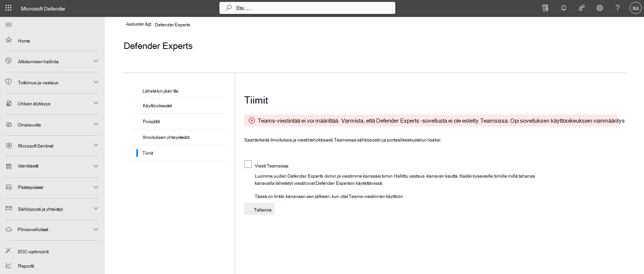Click the Identiteetit icon
This screenshot has height=274, width=644.
tap(9, 166)
